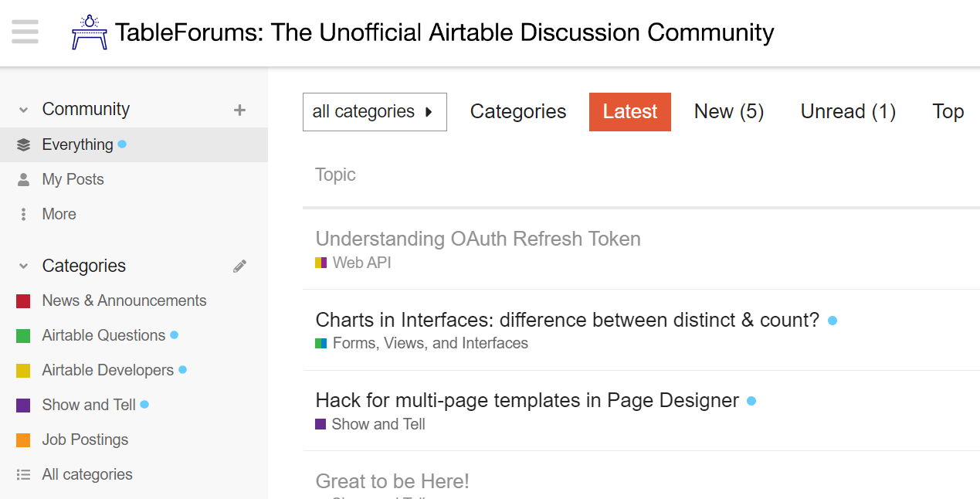Open the hamburger navigation menu
Viewport: 980px width, 499px height.
25,32
